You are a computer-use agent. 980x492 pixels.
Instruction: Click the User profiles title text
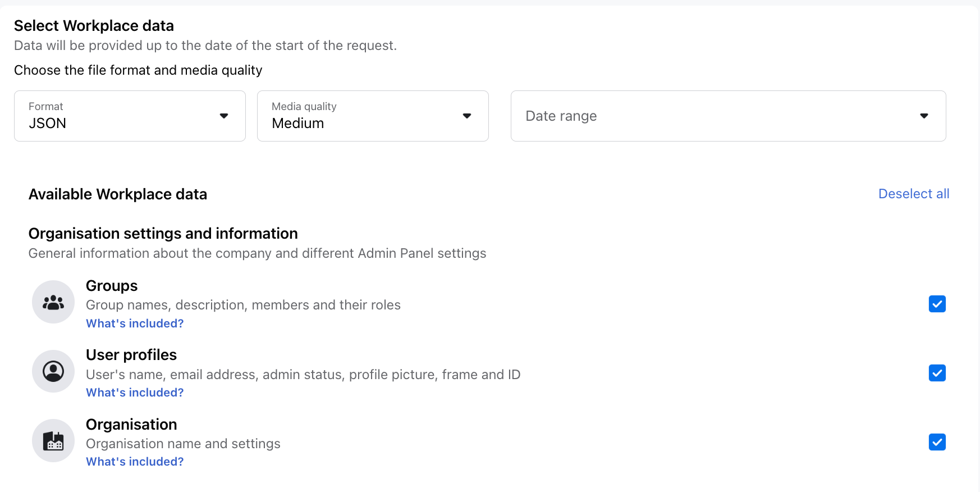tap(131, 355)
